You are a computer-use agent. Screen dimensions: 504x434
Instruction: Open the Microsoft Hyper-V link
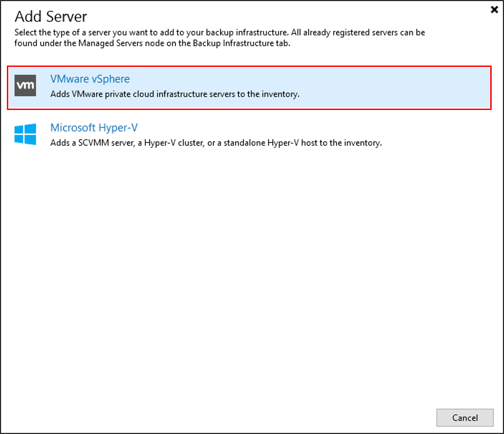(94, 127)
